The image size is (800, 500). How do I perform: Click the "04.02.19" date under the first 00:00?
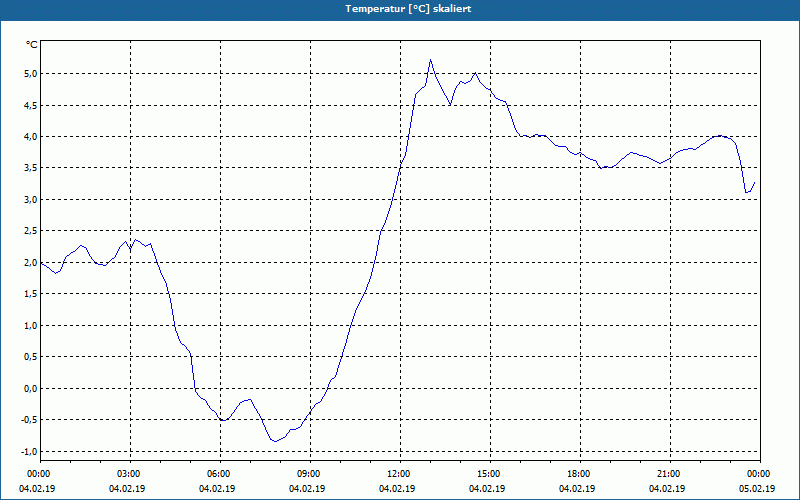click(x=37, y=489)
